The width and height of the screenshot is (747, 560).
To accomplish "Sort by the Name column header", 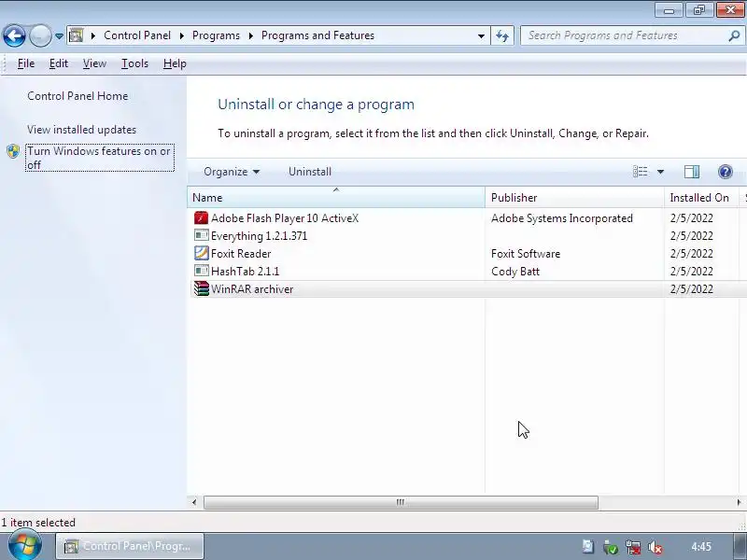I will (x=336, y=197).
